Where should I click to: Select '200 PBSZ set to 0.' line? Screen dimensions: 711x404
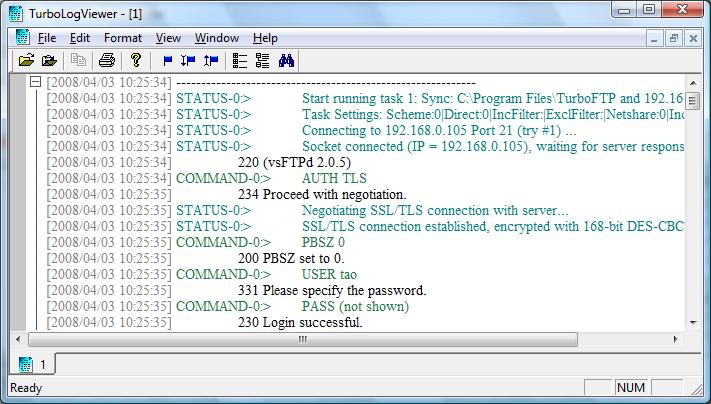click(291, 258)
